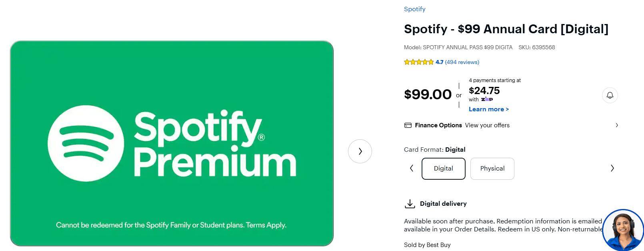Open the live chat agent avatar

[622, 230]
